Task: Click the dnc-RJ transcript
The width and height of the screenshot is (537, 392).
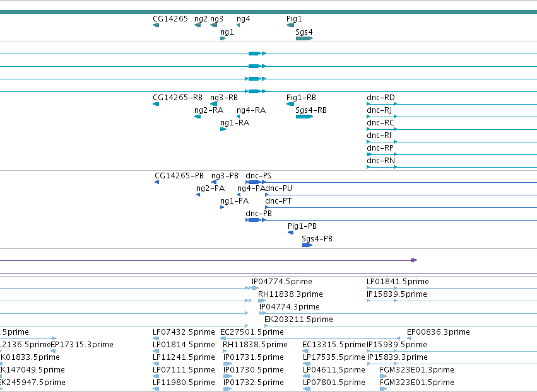Action: click(379, 110)
